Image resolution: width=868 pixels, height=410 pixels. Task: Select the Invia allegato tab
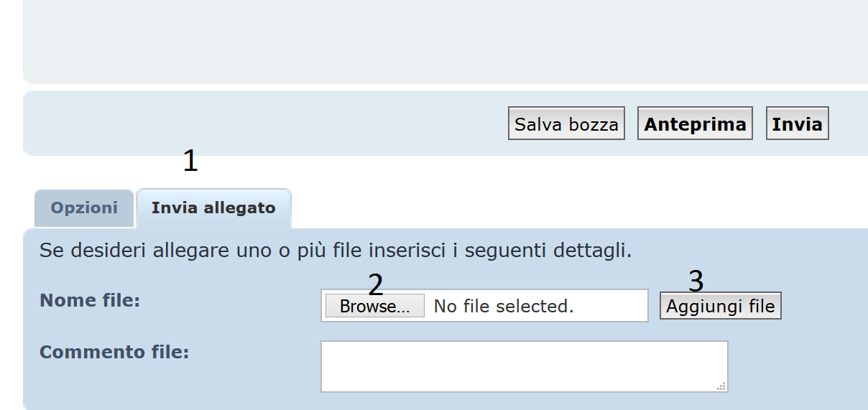coord(213,208)
